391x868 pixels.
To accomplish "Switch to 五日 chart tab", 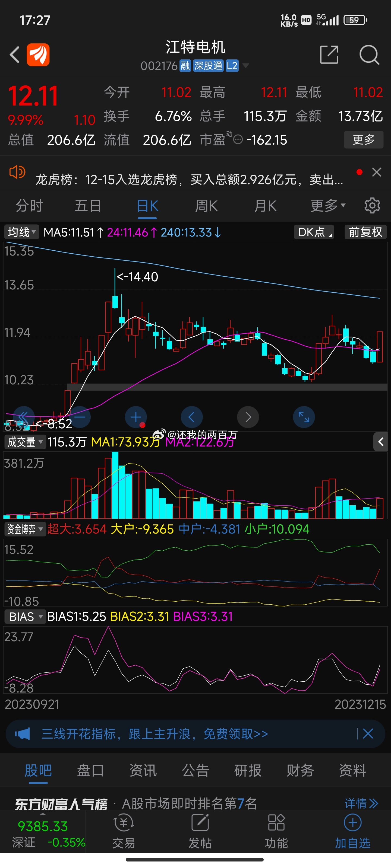I will [88, 206].
